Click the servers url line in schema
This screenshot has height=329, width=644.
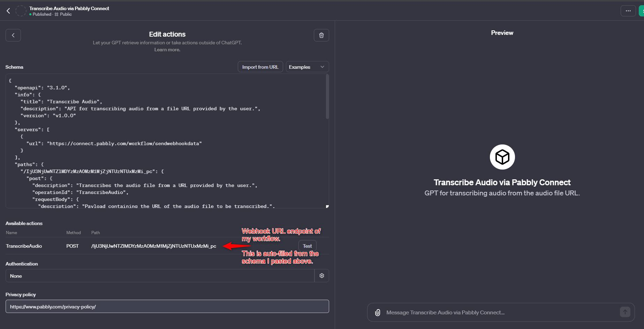tap(114, 143)
